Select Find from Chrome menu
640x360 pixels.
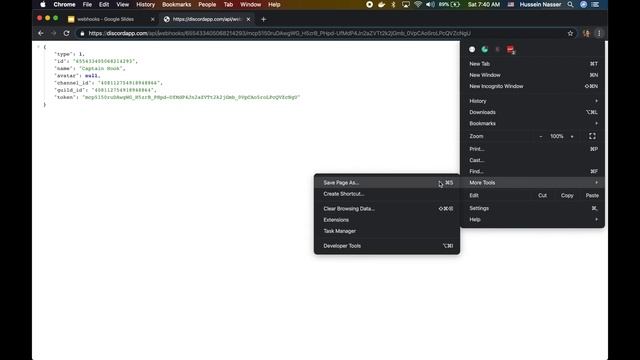533,171
